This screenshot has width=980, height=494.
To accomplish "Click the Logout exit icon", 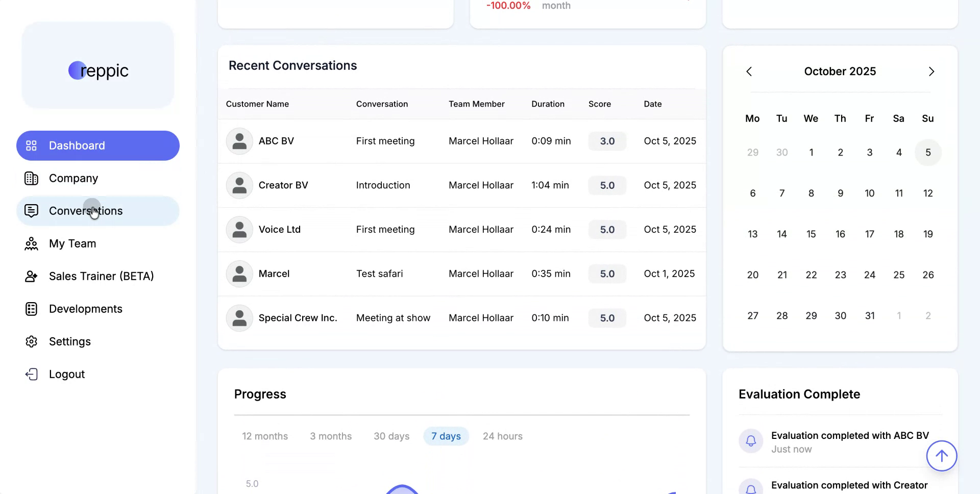I will point(31,374).
